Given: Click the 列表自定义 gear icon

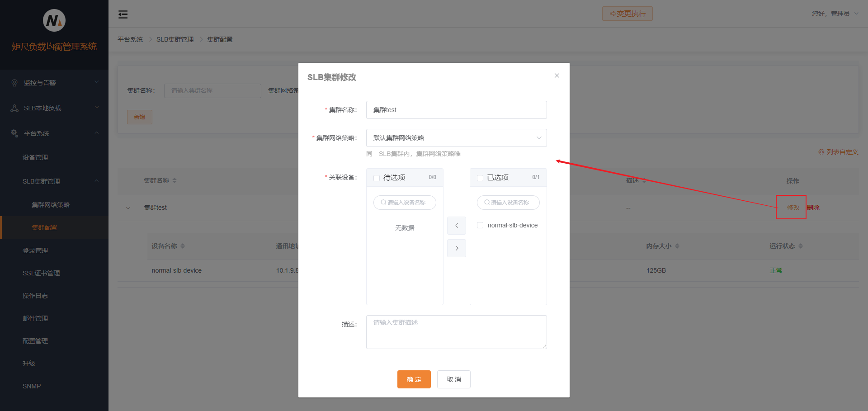Looking at the screenshot, I should pos(821,152).
